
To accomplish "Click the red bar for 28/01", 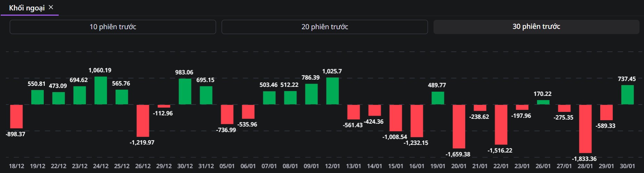I will tap(585, 129).
